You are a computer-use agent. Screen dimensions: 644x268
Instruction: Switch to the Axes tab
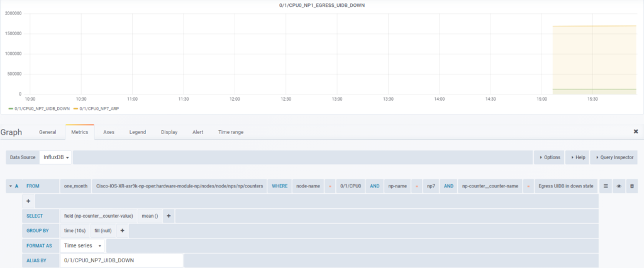pyautogui.click(x=109, y=132)
